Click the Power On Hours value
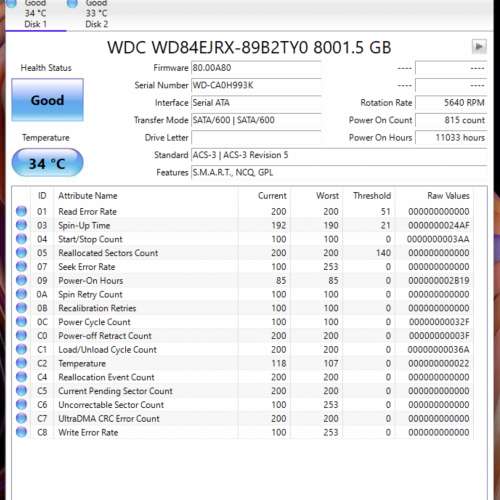The width and height of the screenshot is (500, 500). point(451,137)
